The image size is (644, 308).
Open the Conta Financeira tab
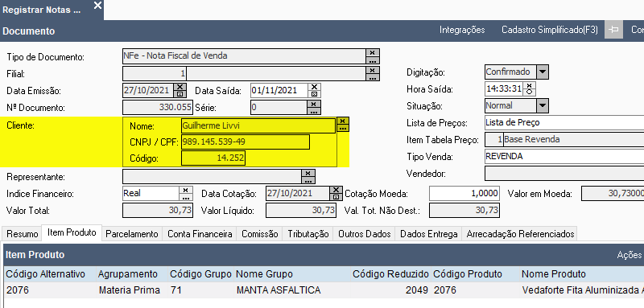click(x=200, y=234)
